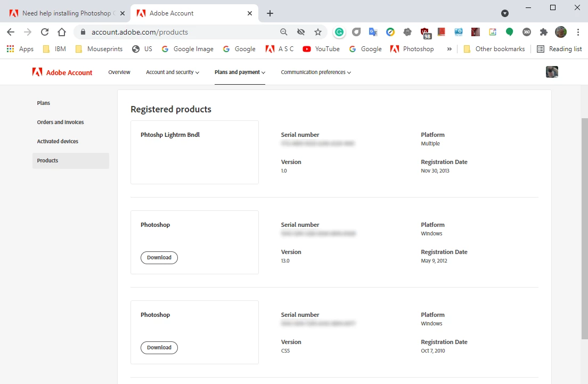Click the Multiple platform value
The width and height of the screenshot is (588, 384).
(x=430, y=144)
